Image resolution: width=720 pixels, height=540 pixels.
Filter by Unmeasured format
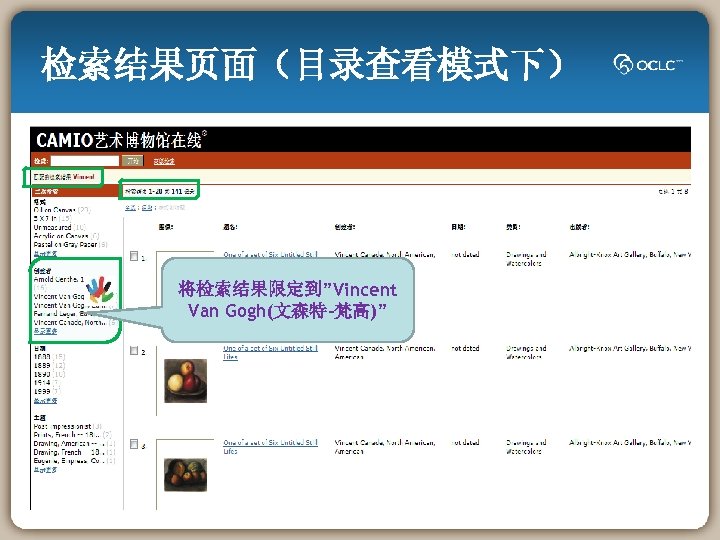[x=53, y=227]
